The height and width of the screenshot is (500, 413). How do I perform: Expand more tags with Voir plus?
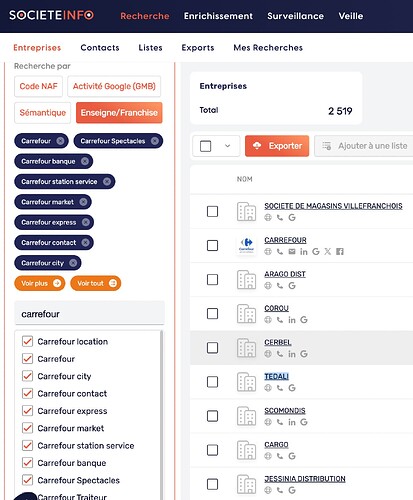[40, 283]
